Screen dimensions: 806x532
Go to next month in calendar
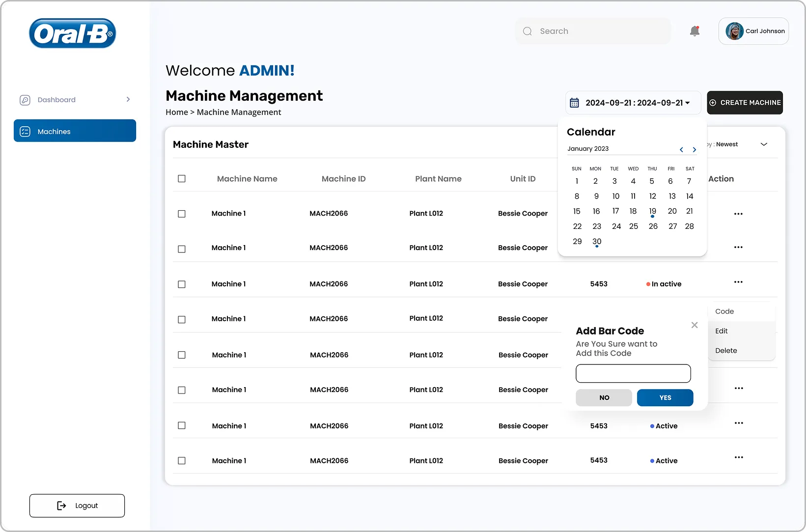694,150
